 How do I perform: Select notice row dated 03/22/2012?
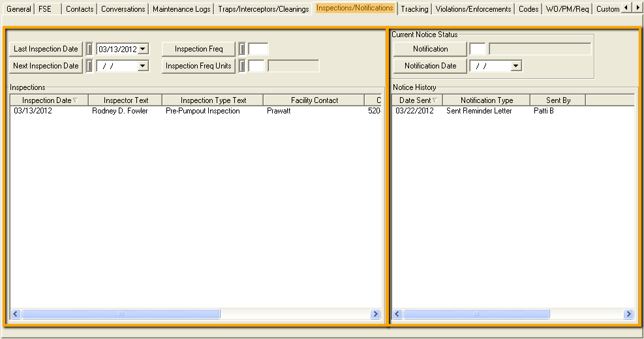(513, 111)
